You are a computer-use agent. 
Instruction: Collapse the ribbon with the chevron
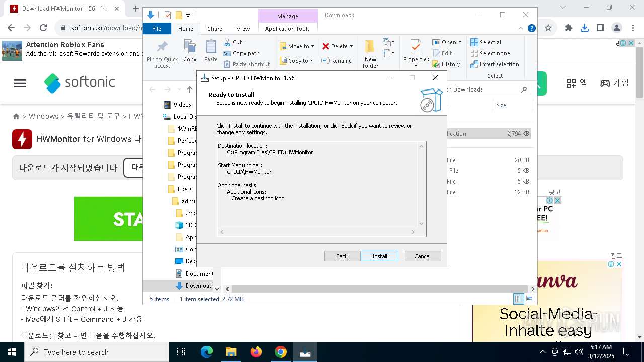(x=521, y=29)
